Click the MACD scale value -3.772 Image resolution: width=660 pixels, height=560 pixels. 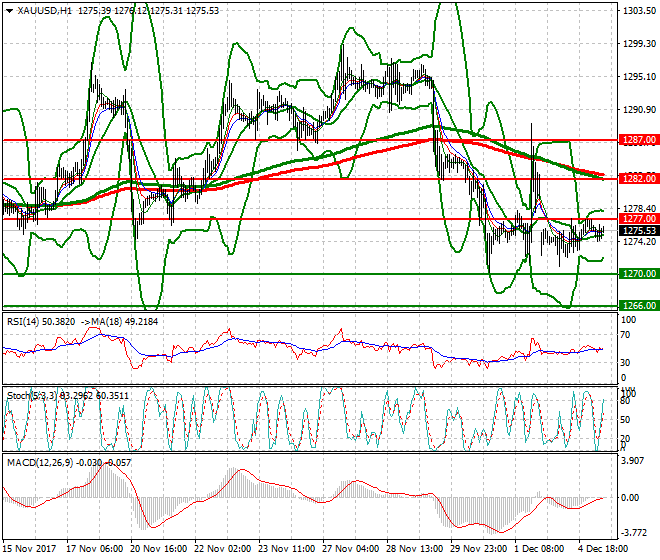(634, 533)
